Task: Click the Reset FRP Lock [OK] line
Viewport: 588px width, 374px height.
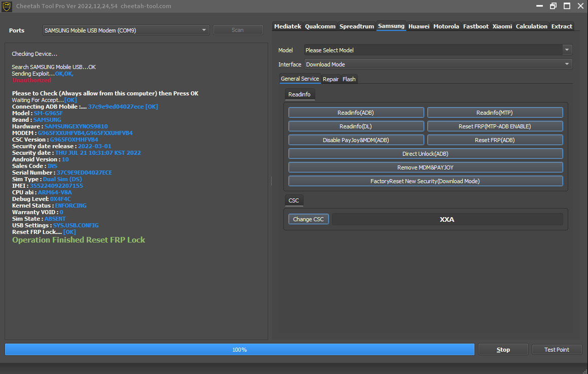Action: (44, 232)
